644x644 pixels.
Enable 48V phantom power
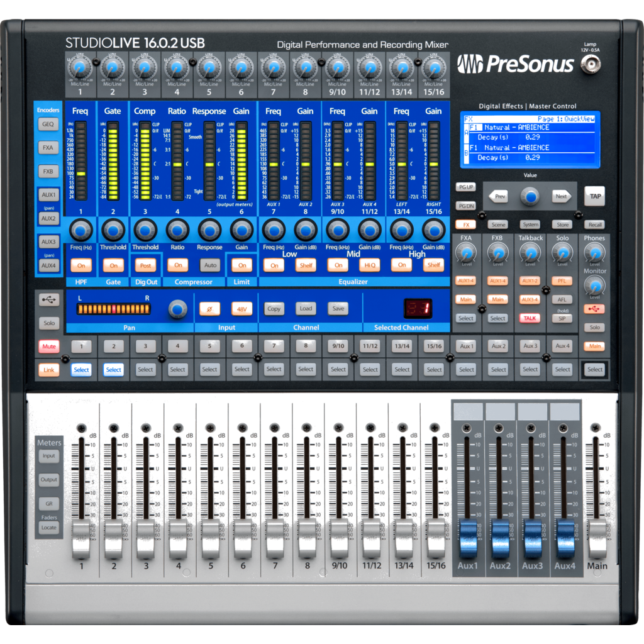click(241, 308)
